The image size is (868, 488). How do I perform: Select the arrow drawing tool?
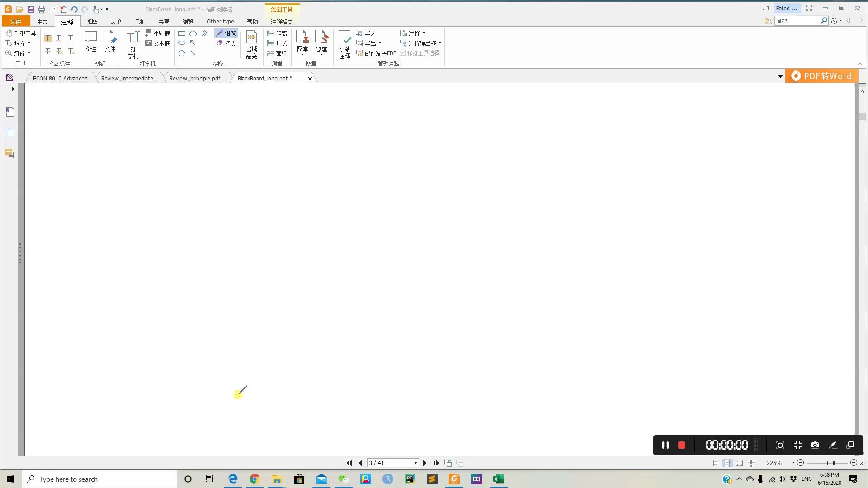pos(193,43)
